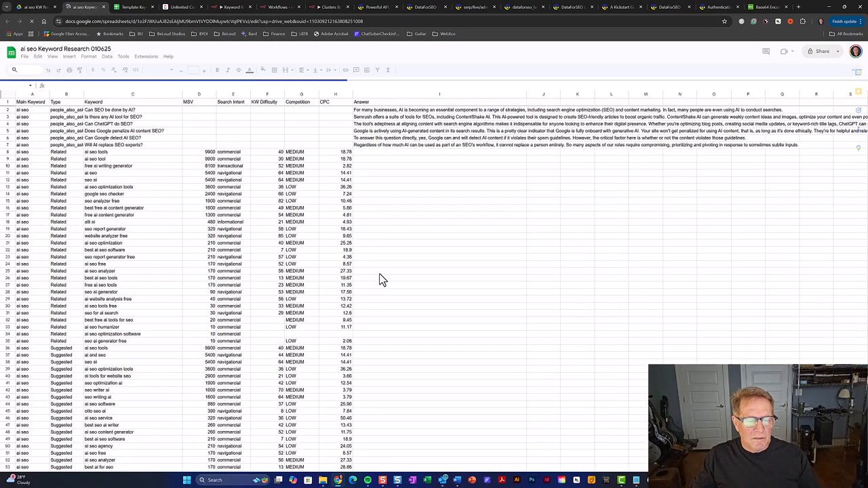
Task: Open comment history panel near Share button
Action: (x=766, y=52)
